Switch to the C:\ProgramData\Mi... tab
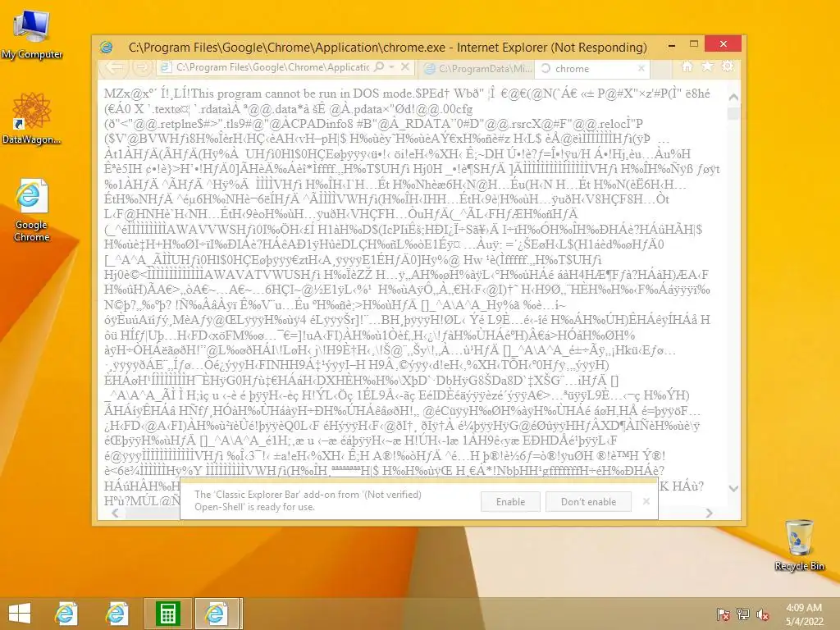Screen dimensions: 840x630 478,69
